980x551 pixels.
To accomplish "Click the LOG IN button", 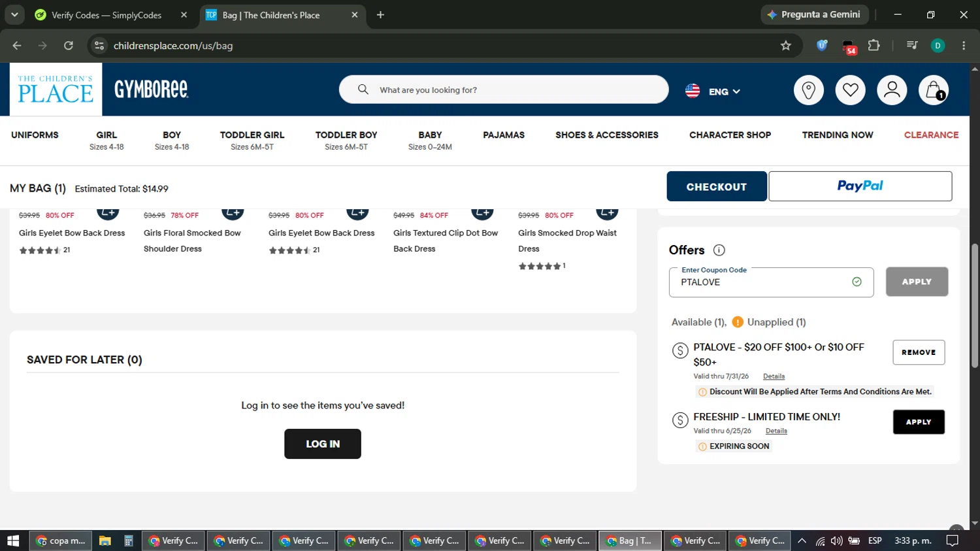I will click(x=323, y=444).
